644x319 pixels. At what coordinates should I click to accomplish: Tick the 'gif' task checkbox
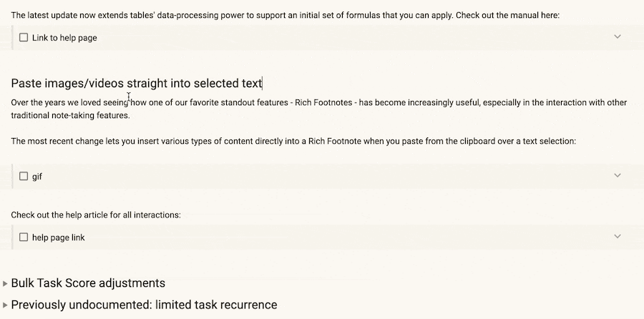coord(24,176)
